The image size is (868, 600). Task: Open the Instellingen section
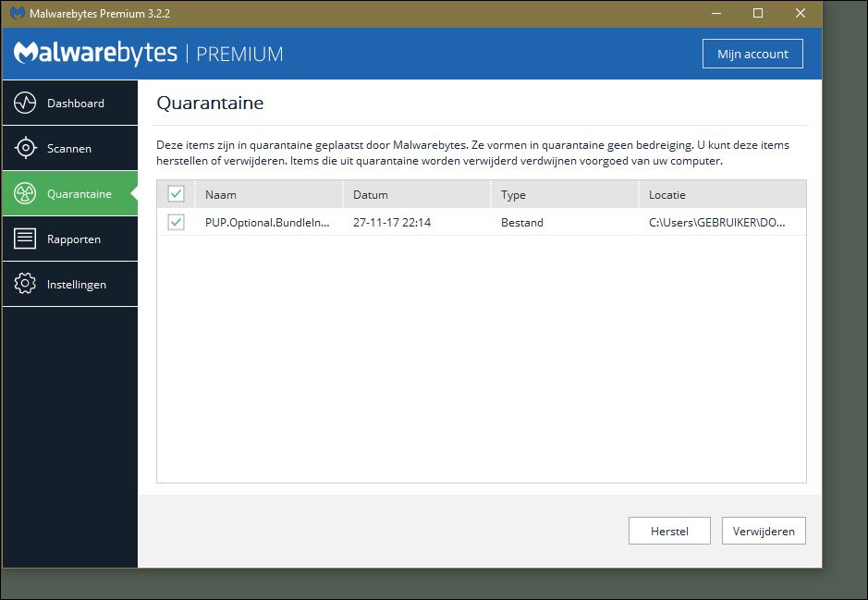[69, 284]
